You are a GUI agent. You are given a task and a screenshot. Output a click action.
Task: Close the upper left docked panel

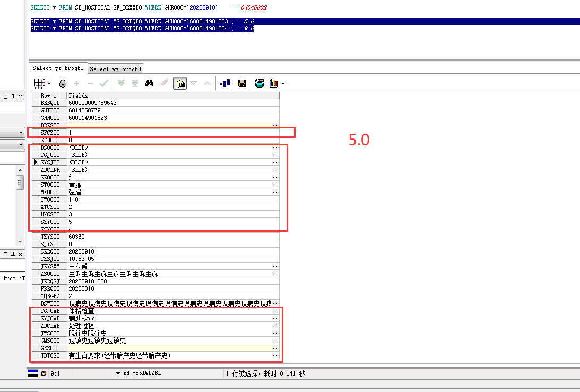[20, 97]
